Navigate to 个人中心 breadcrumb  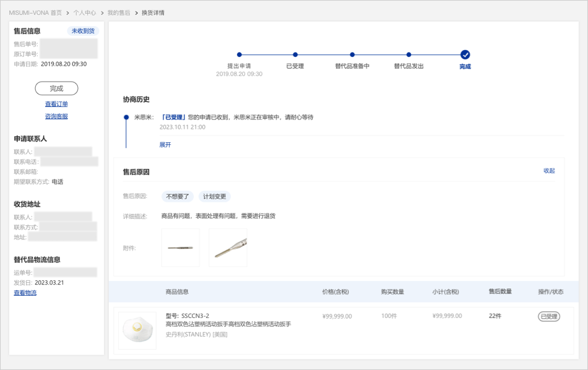(84, 12)
